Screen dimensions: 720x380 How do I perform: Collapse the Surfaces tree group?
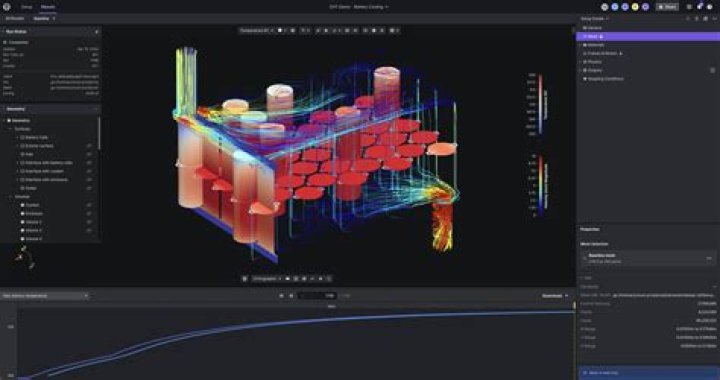[11, 129]
